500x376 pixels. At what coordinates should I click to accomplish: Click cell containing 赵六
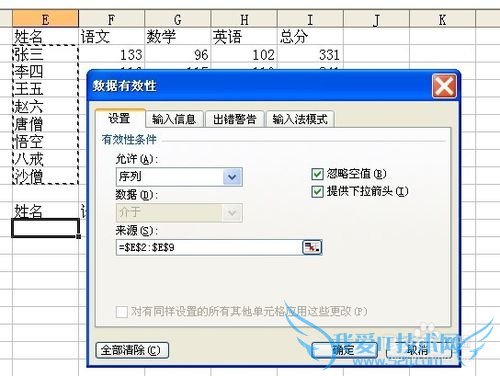tap(45, 106)
